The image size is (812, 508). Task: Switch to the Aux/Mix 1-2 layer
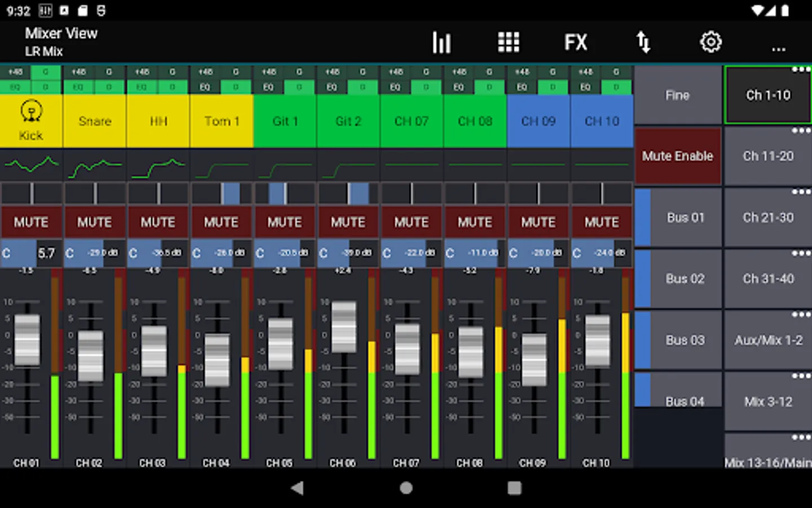tap(768, 340)
